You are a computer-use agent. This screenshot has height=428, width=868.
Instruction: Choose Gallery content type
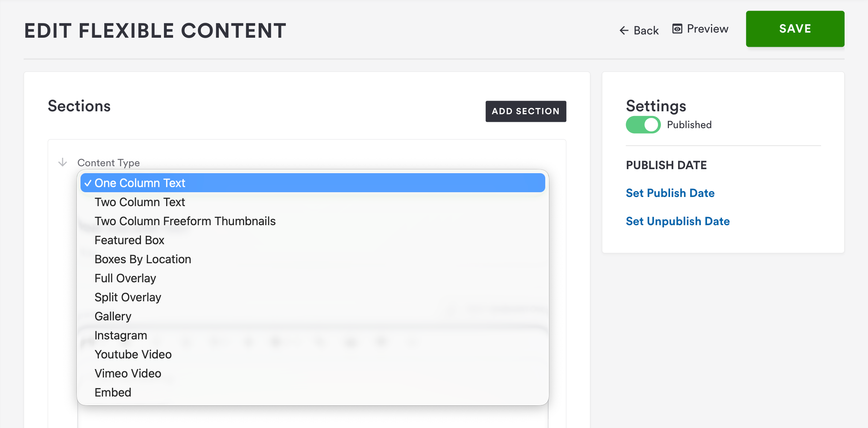(x=113, y=316)
